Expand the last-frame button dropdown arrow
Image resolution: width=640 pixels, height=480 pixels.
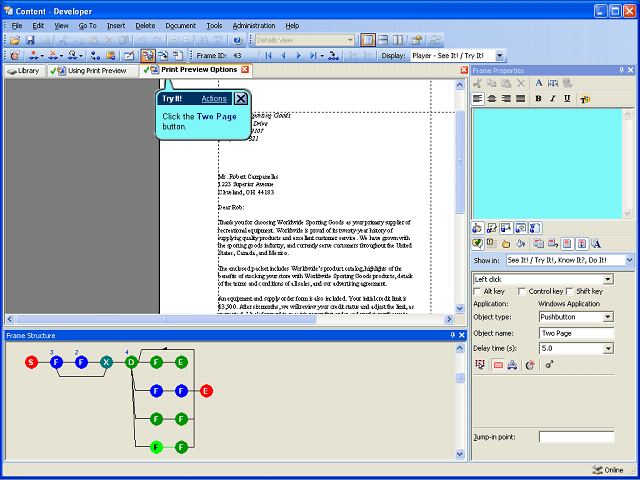pos(322,56)
